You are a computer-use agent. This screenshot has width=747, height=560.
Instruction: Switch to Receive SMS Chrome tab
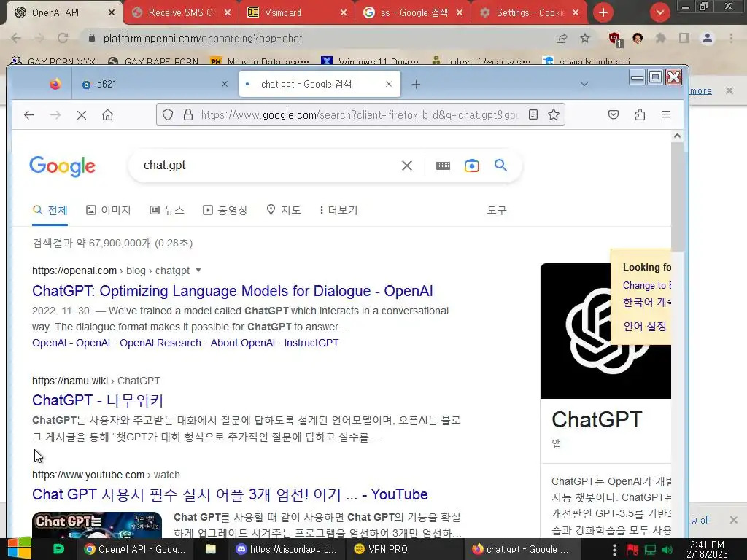coord(181,13)
